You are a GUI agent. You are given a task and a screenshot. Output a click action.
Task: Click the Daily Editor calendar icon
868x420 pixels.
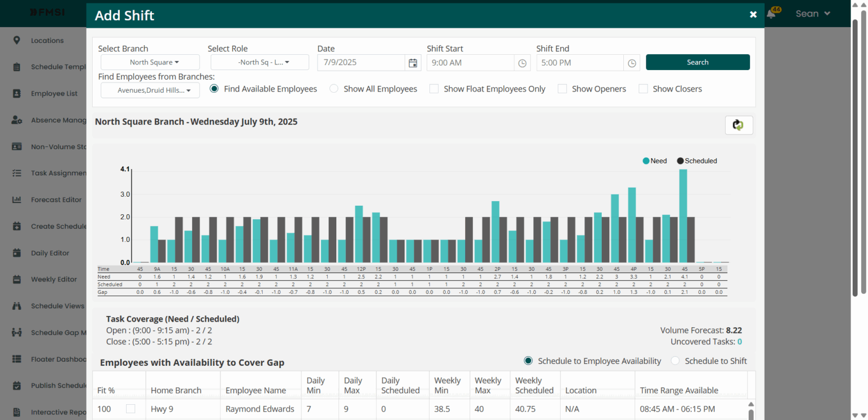17,253
